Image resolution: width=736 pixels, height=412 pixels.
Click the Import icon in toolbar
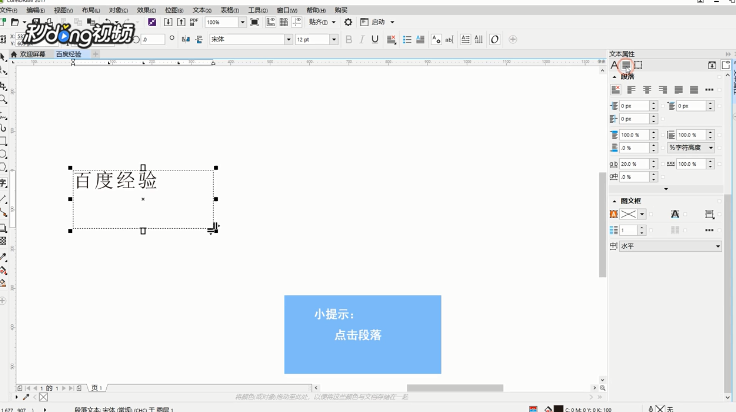[168, 22]
